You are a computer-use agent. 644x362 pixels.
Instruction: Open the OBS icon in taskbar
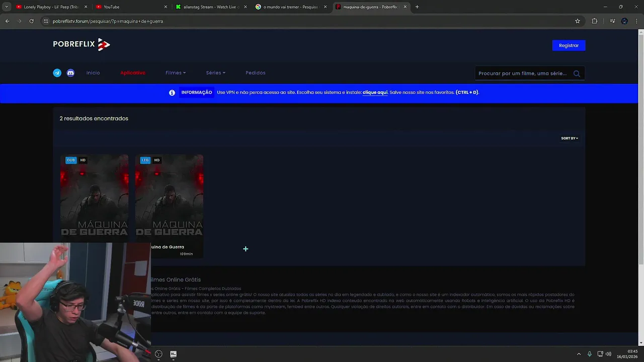[x=158, y=354]
